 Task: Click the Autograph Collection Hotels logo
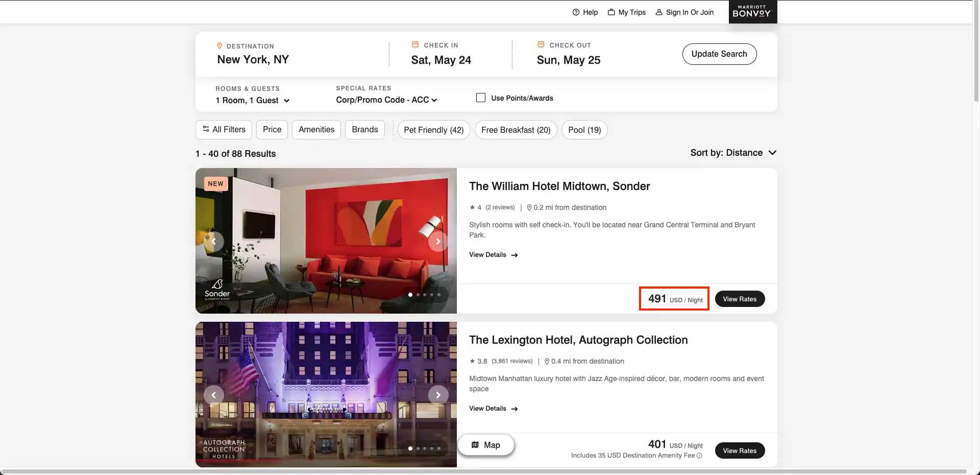pos(224,449)
